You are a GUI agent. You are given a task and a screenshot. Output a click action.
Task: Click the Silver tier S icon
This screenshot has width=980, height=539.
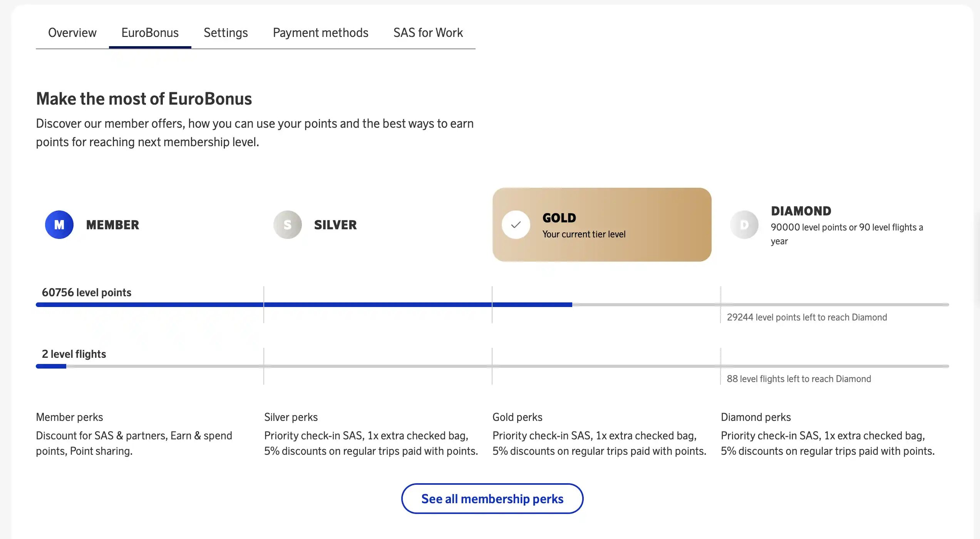point(287,225)
